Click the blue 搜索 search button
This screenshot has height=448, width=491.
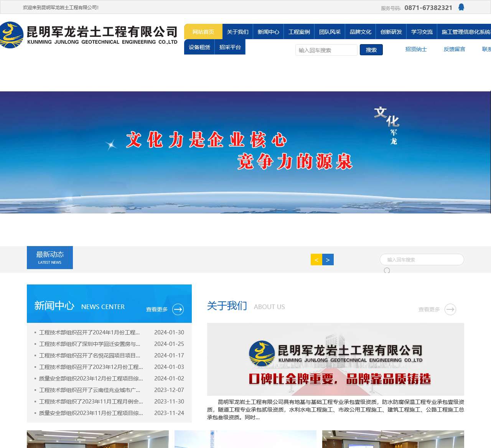371,50
